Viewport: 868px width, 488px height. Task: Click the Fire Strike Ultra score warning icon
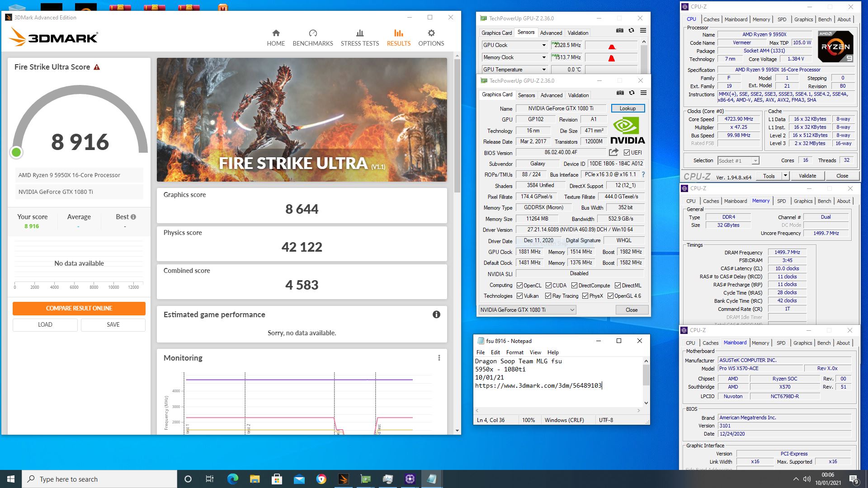click(x=97, y=67)
